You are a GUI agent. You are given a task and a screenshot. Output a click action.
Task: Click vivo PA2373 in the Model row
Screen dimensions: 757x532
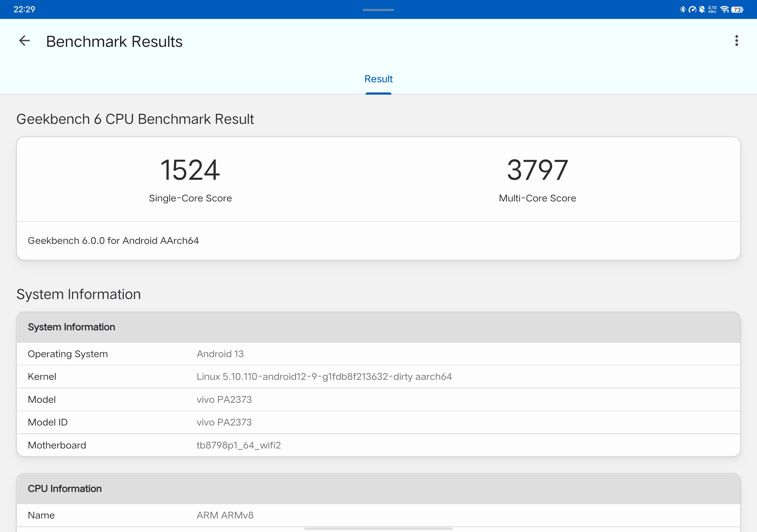click(x=224, y=400)
